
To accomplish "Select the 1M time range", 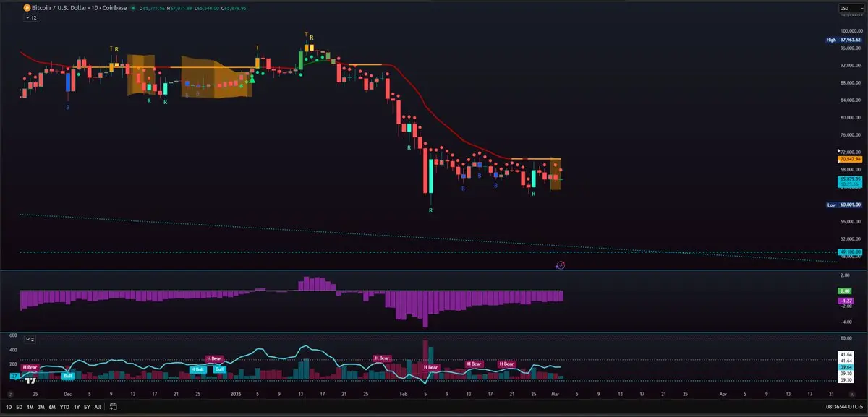I will [30, 407].
